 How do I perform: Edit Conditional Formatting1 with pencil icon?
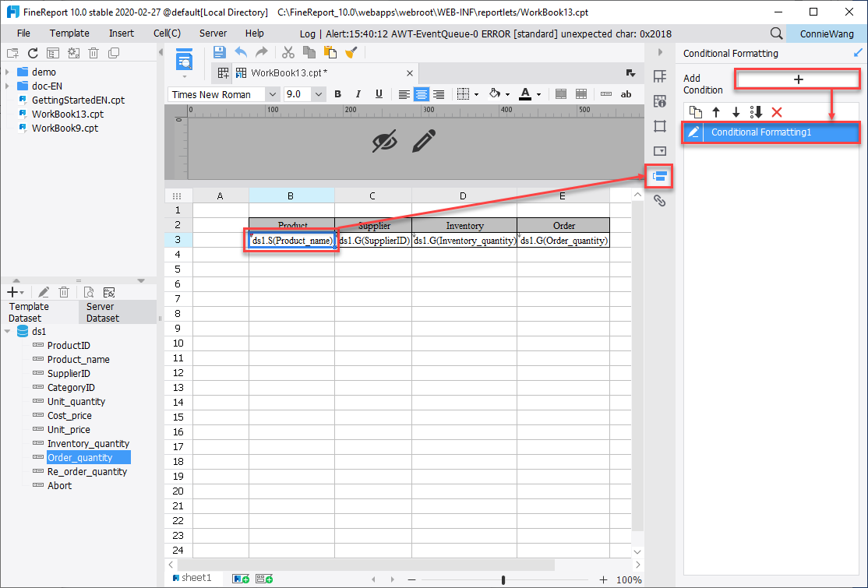[693, 132]
